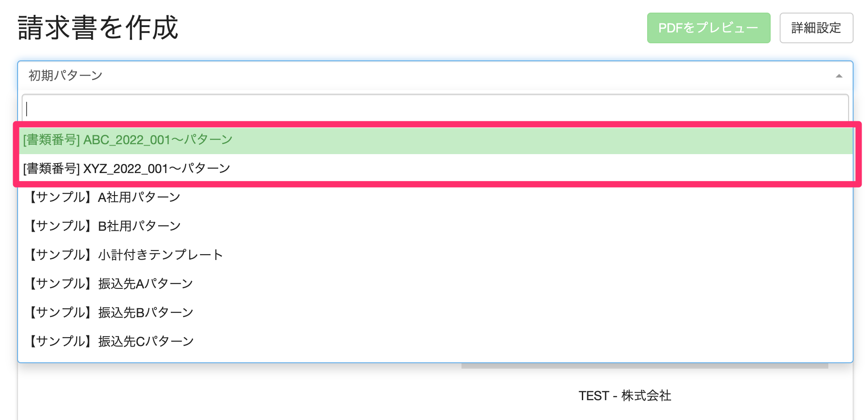Screen dimensions: 868x420
Task: Pick the 振込先Aパターン sample option
Action: point(145,284)
